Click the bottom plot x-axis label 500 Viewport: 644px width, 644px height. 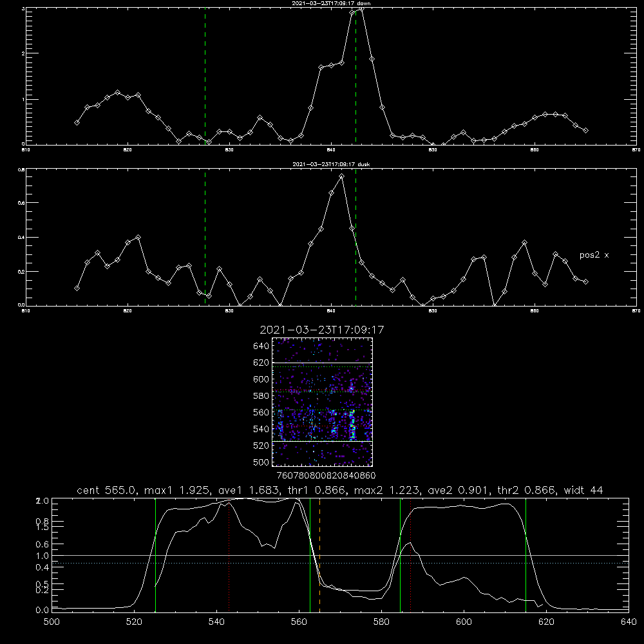point(52,622)
